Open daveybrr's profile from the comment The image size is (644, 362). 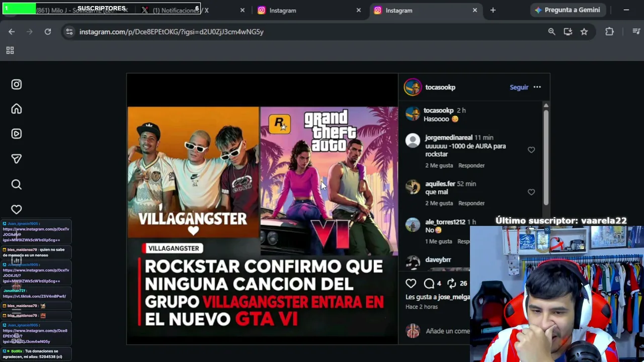438,260
